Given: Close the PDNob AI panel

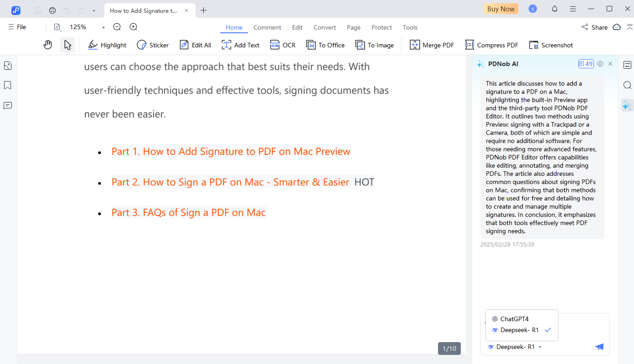Looking at the screenshot, I should coord(610,64).
